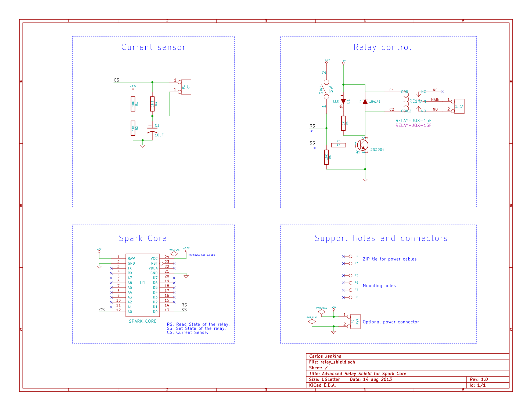
Task: Select the RE1 relay component box
Action: 413,101
